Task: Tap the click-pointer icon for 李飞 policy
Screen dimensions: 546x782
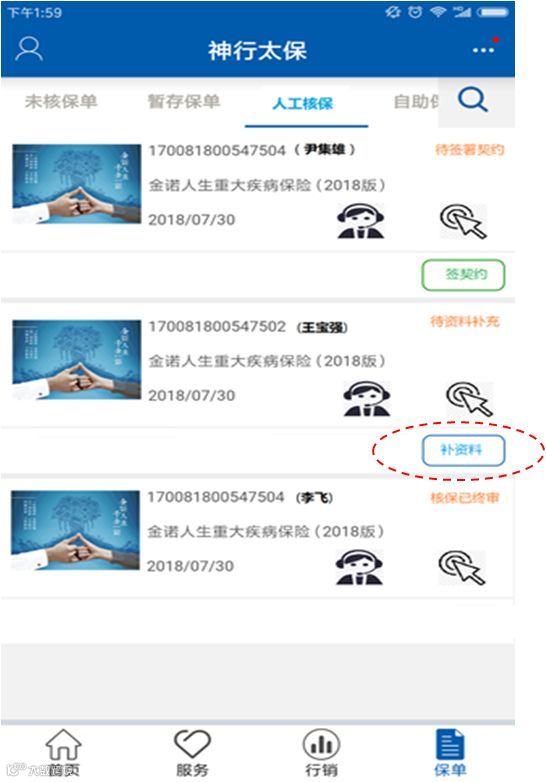Action: point(462,567)
